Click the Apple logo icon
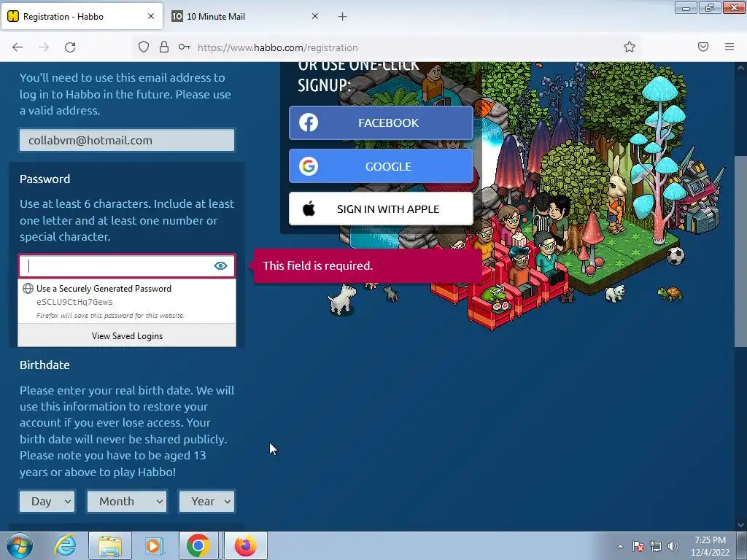Viewport: 747px width, 560px height. pos(309,209)
